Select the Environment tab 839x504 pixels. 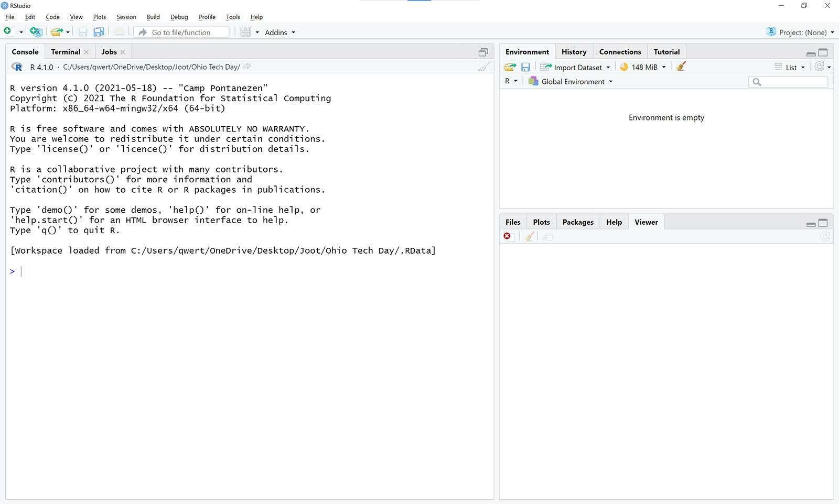528,51
